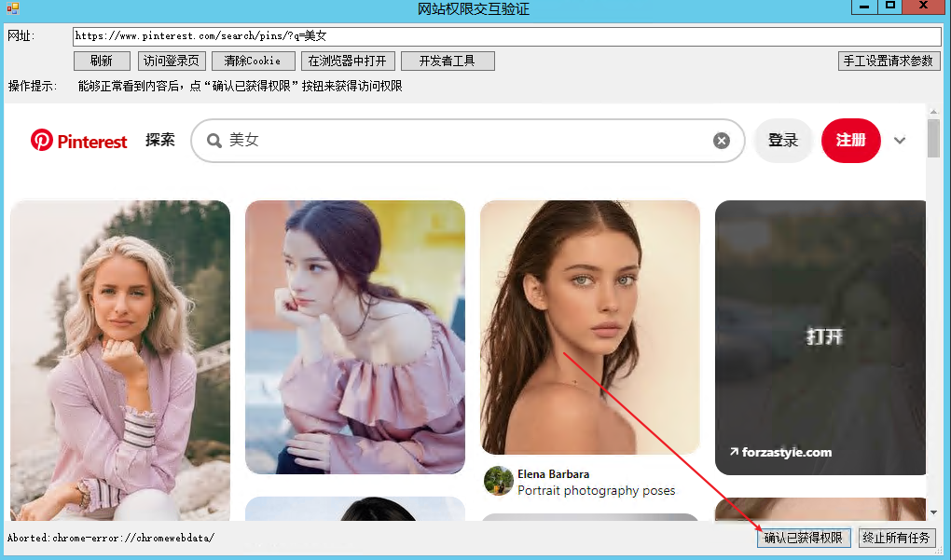Click 手工设置请求参数 button
Screen dimensions: 951x560
pyautogui.click(x=889, y=61)
